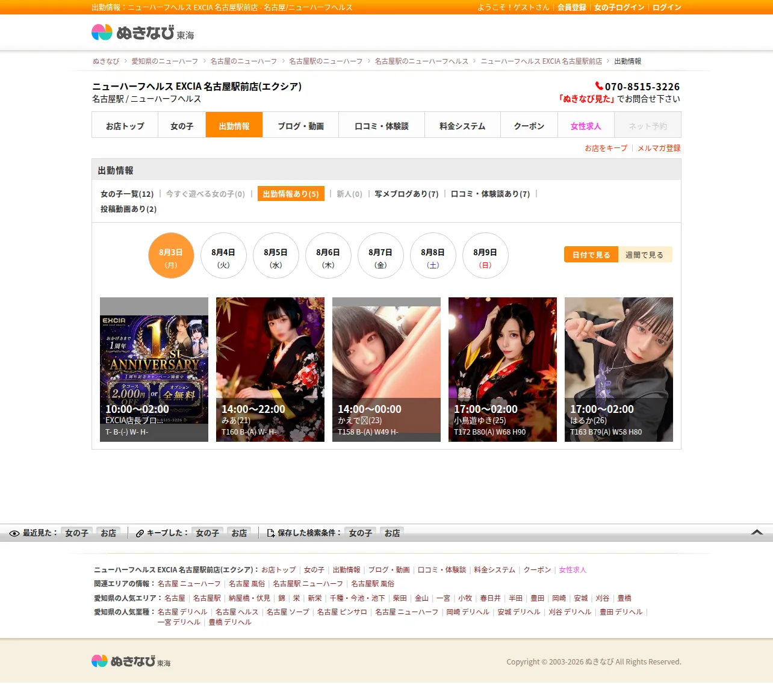Click the 名古屋駅のニューハーフヘルス breadcrumb
This screenshot has width=773, height=700.
pos(421,61)
